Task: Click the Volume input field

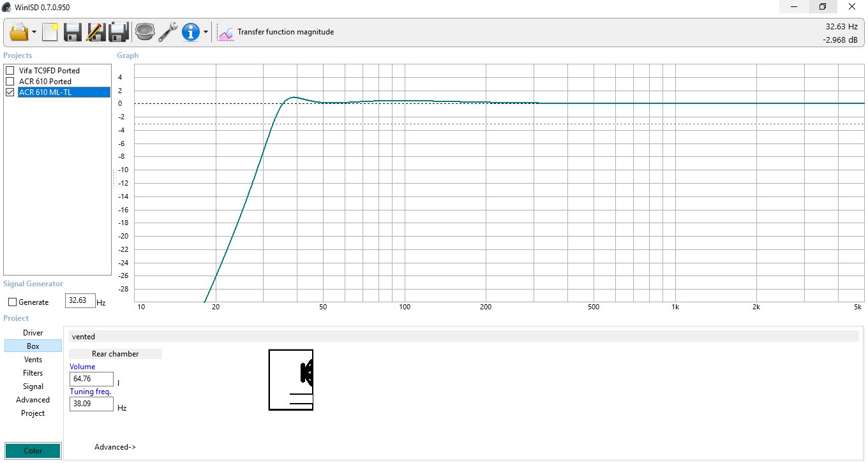Action: 91,379
